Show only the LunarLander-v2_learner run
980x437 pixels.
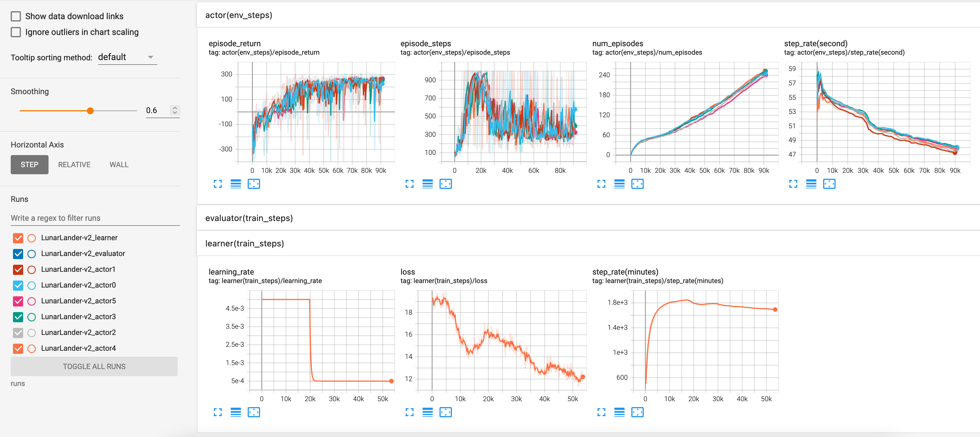pos(32,238)
